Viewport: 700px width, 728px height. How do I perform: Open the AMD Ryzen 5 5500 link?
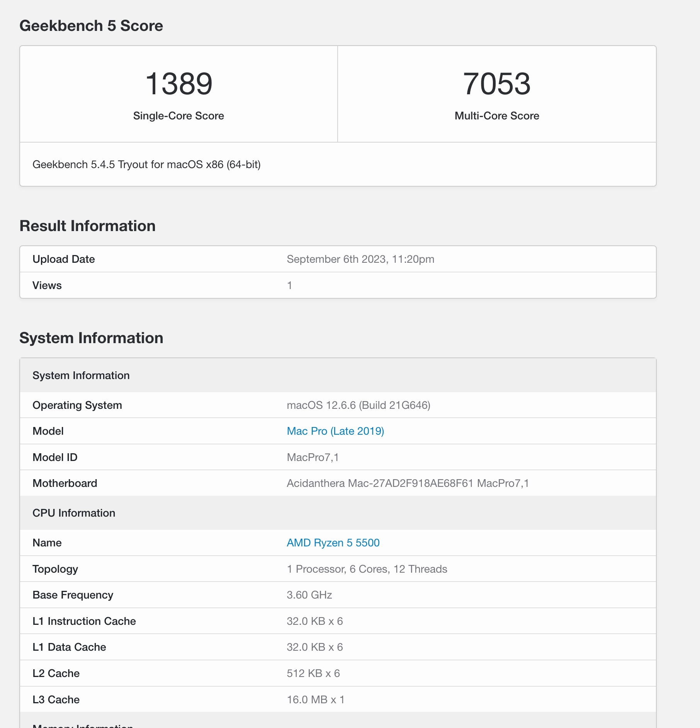pos(333,543)
